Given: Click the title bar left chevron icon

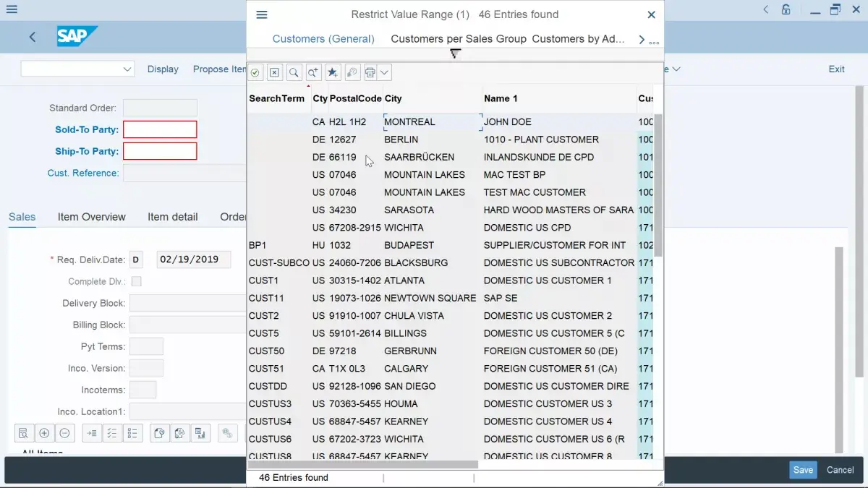Looking at the screenshot, I should point(766,9).
